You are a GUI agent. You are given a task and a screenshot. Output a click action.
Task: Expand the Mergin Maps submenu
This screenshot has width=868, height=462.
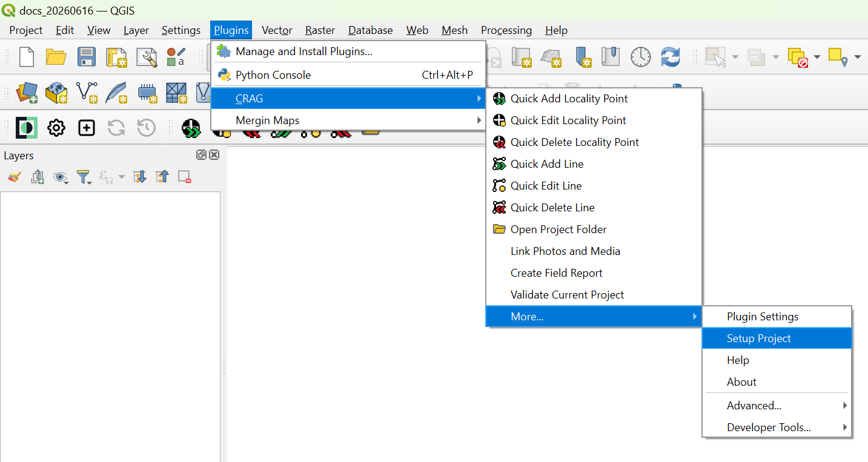[348, 120]
